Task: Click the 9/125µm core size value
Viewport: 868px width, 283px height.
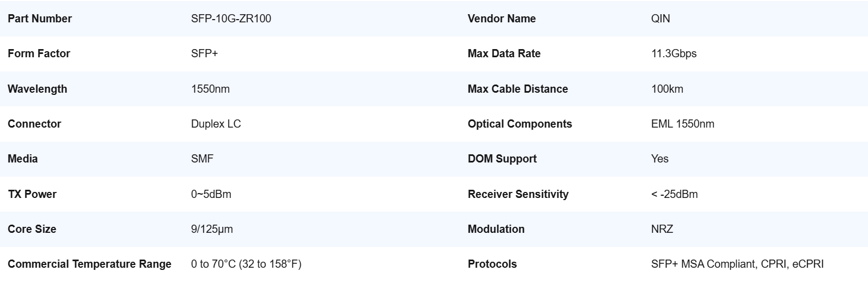Action: [x=212, y=229]
